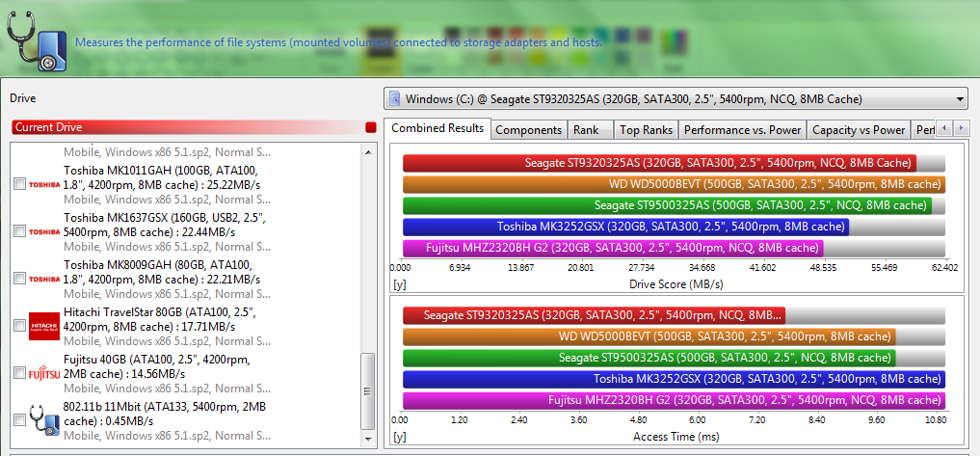The width and height of the screenshot is (980, 456).
Task: Click blue Toshiba MK3252GSX access time bar
Action: (x=674, y=379)
